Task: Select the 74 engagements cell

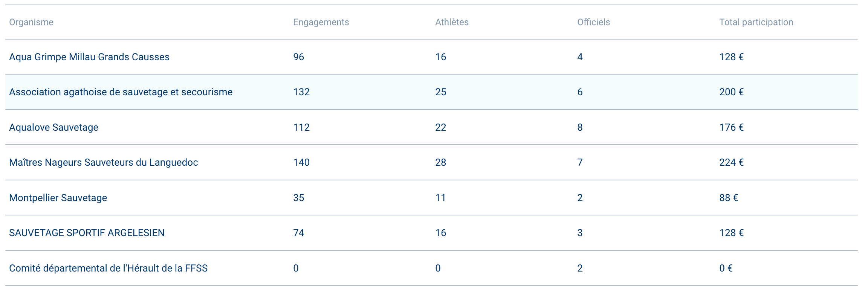Action: coord(299,233)
